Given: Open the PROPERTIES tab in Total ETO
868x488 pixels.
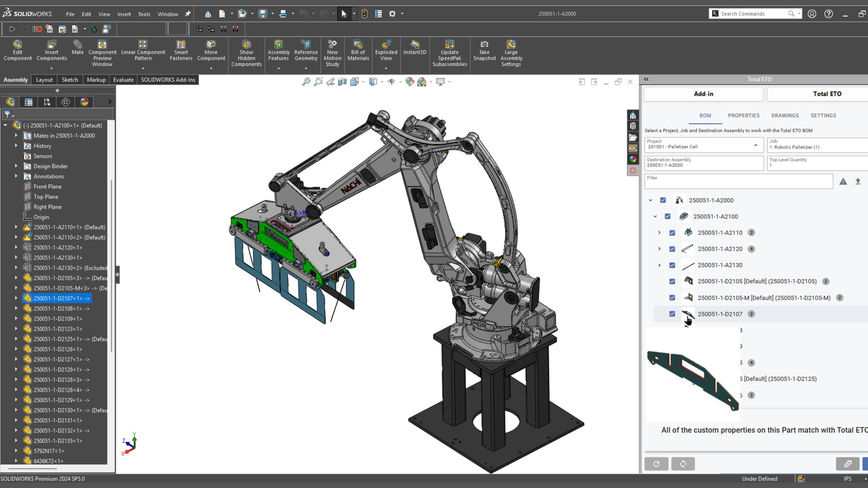Looking at the screenshot, I should [743, 116].
